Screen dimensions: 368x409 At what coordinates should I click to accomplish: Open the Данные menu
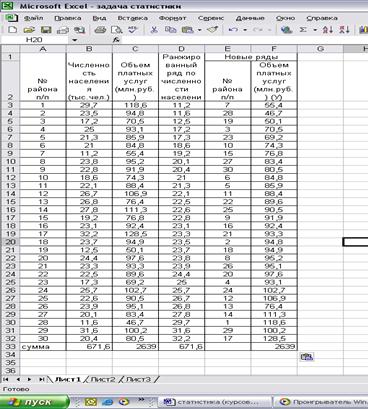(250, 18)
